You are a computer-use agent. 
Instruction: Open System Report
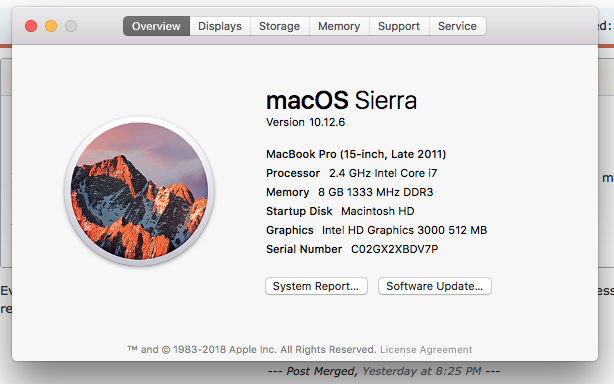click(x=316, y=286)
